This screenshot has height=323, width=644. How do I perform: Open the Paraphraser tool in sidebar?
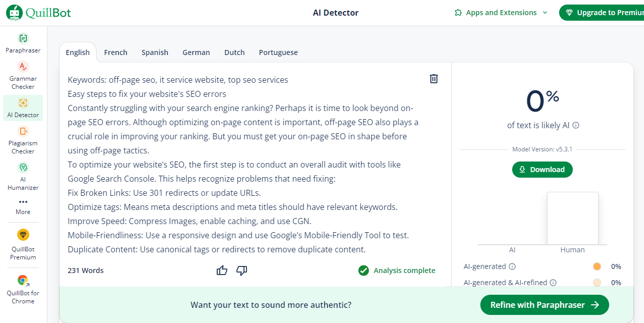[x=23, y=43]
